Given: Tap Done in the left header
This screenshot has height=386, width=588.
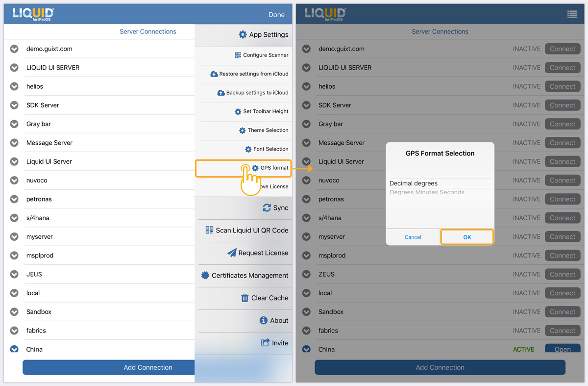Looking at the screenshot, I should pos(276,15).
